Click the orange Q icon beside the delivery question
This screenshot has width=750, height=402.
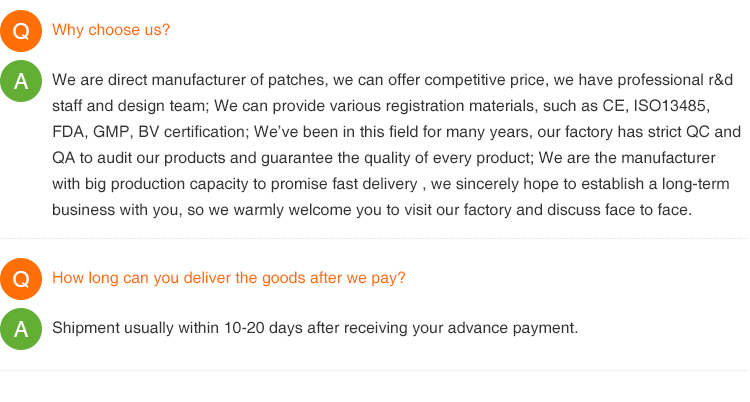(x=21, y=278)
